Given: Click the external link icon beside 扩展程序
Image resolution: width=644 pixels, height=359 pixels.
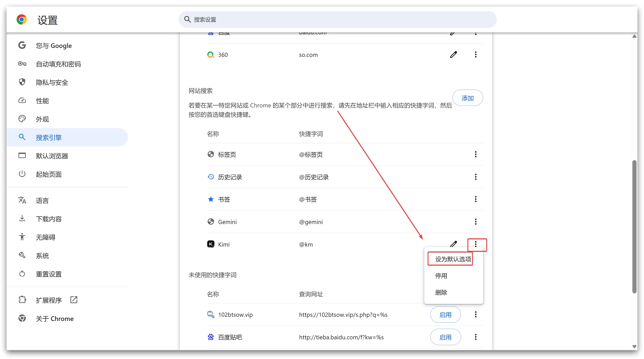Looking at the screenshot, I should [74, 299].
